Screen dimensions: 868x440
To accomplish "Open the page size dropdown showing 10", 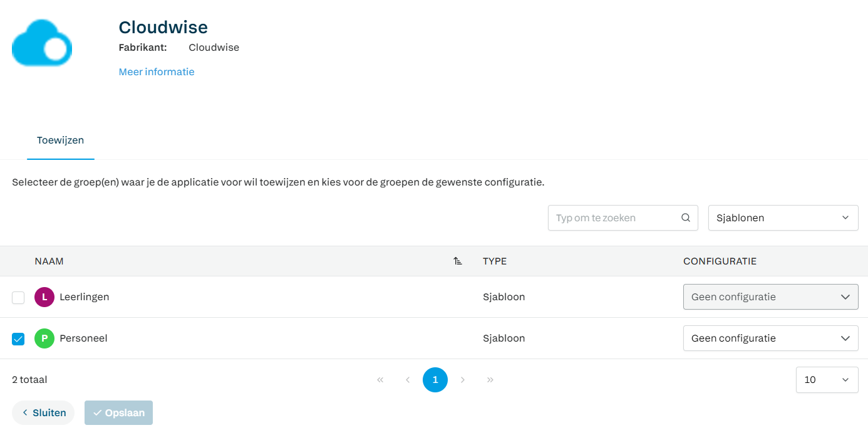I will click(x=827, y=380).
